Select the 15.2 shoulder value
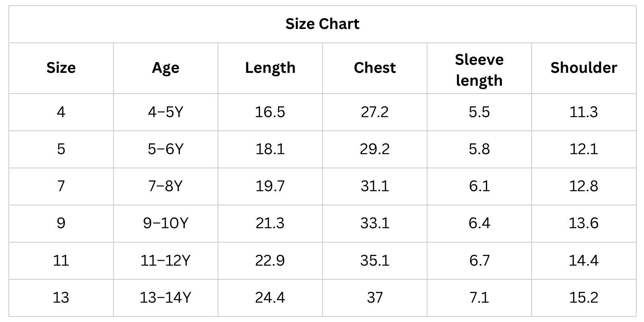Image resolution: width=644 pixels, height=322 pixels. tap(584, 297)
